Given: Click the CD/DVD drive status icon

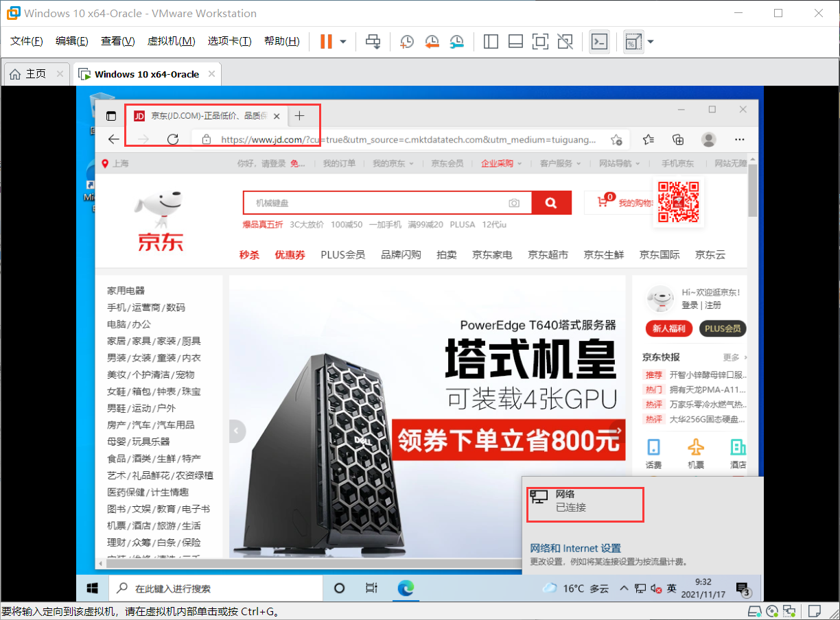Looking at the screenshot, I should point(772,611).
